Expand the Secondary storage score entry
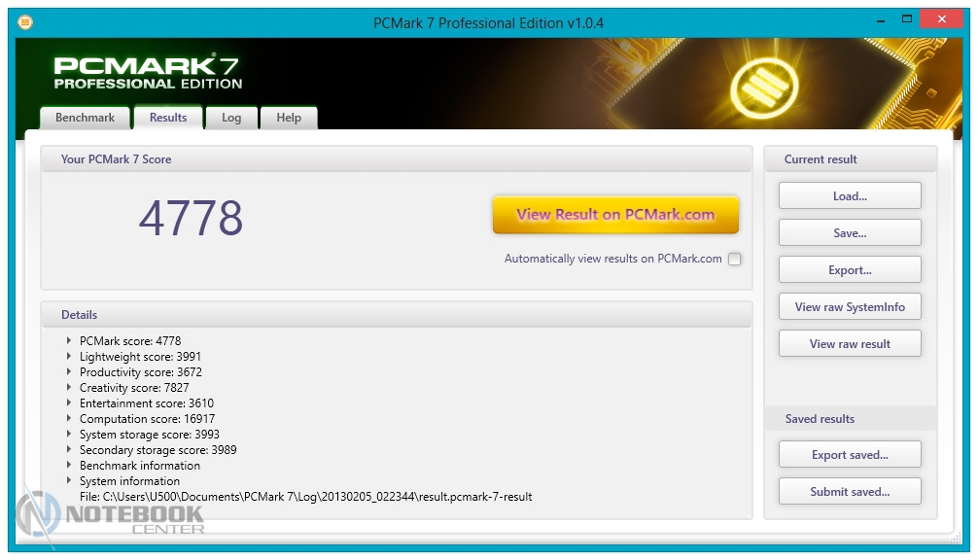978x560 pixels. click(69, 450)
